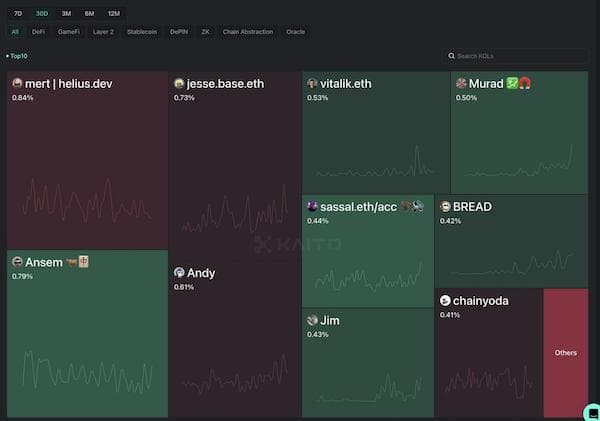Switch to the 12M time range
The width and height of the screenshot is (600, 421).
point(114,14)
